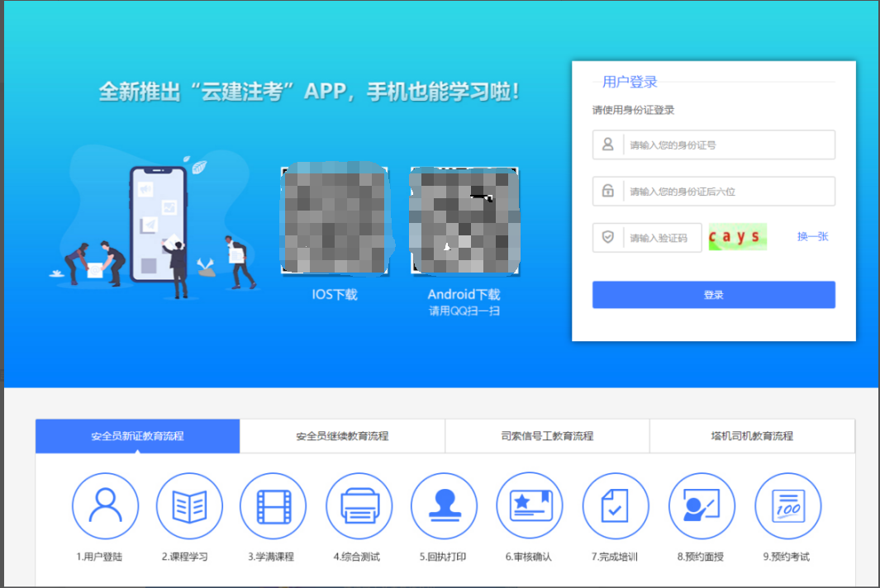Focus the ID number input field
This screenshot has height=588, width=880.
tap(727, 145)
